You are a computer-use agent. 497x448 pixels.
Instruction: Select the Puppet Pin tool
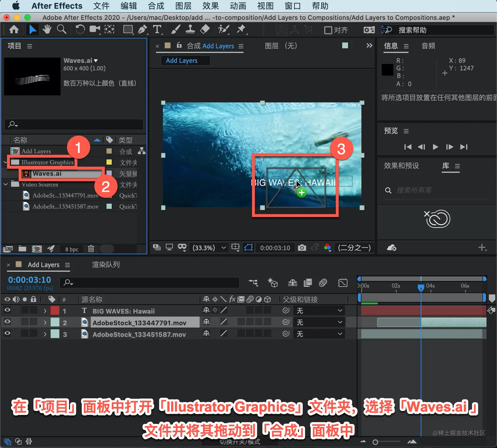241,30
